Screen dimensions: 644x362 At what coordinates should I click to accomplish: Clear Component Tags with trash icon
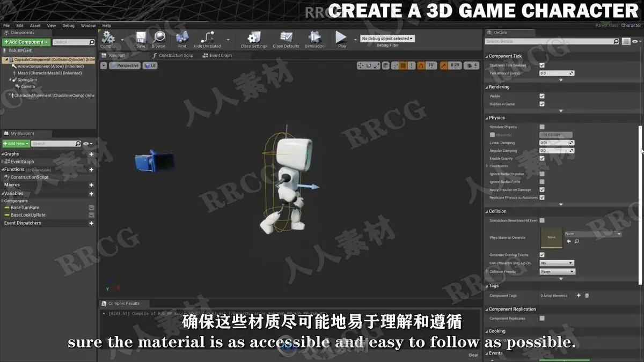click(587, 295)
